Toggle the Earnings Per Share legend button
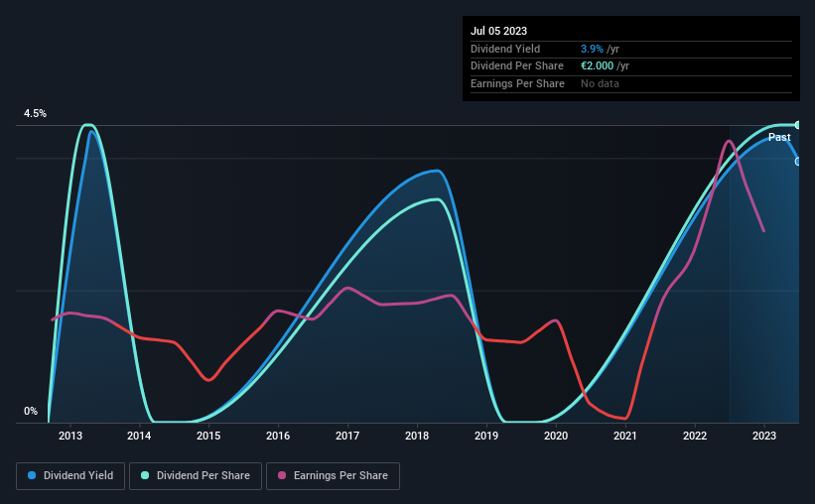Screen dimensions: 815x504 [333, 476]
